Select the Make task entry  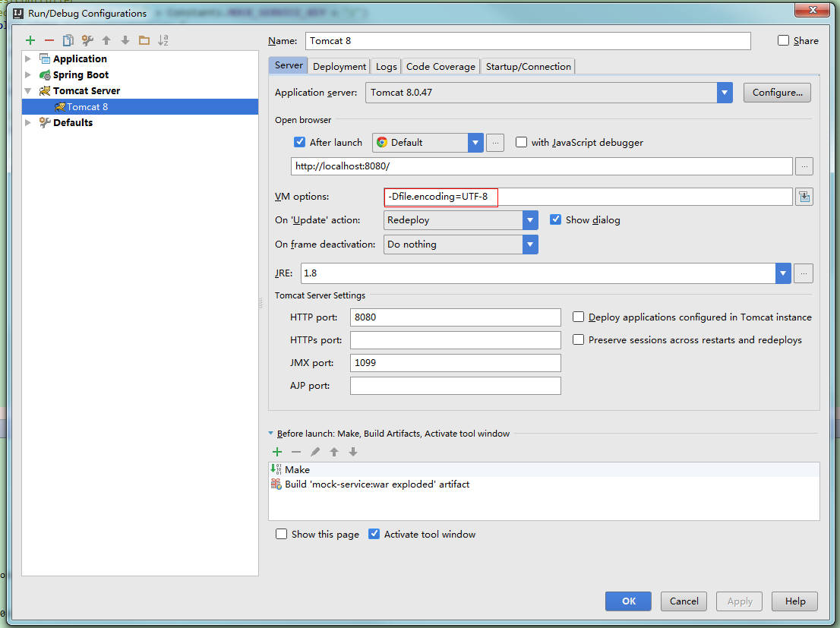tap(544, 470)
